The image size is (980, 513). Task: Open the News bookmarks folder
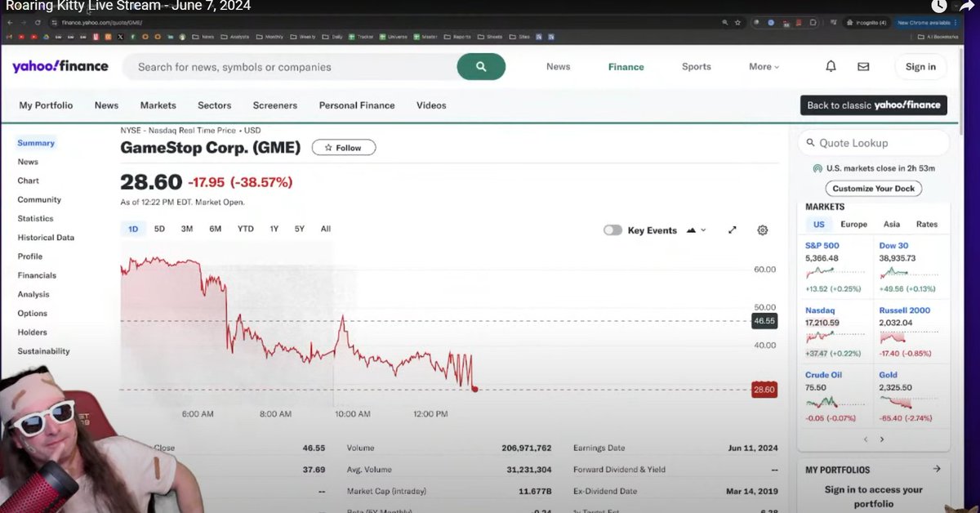(x=203, y=37)
